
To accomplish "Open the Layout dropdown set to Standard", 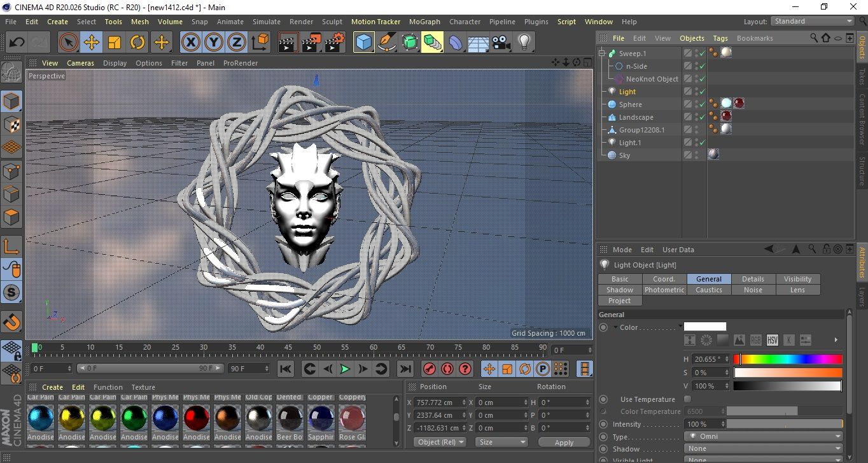I will click(x=812, y=21).
